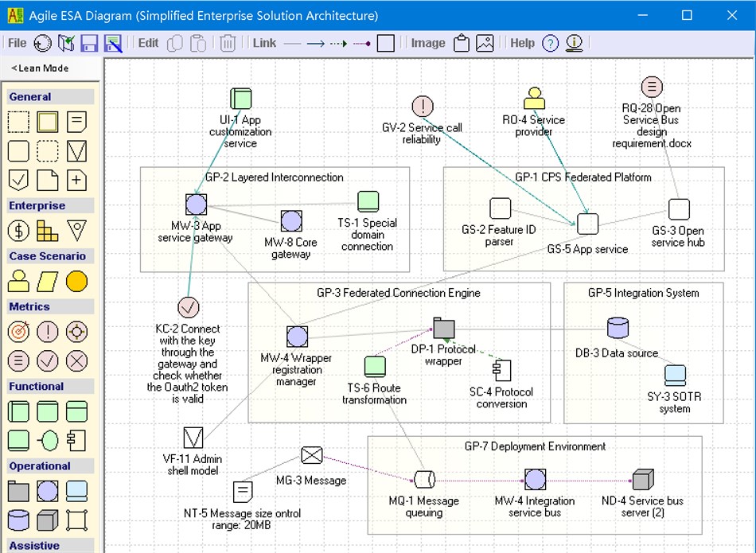Screen dimensions: 756x553
Task: Click the Edit menu label
Action: 148,44
